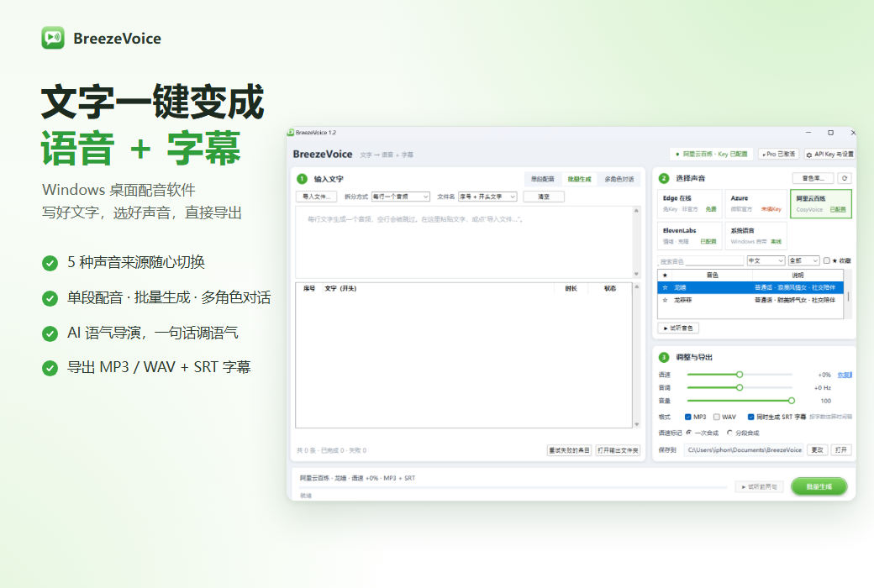Open the 全部 filter dropdown
Image resolution: width=874 pixels, height=588 pixels.
[x=803, y=261]
